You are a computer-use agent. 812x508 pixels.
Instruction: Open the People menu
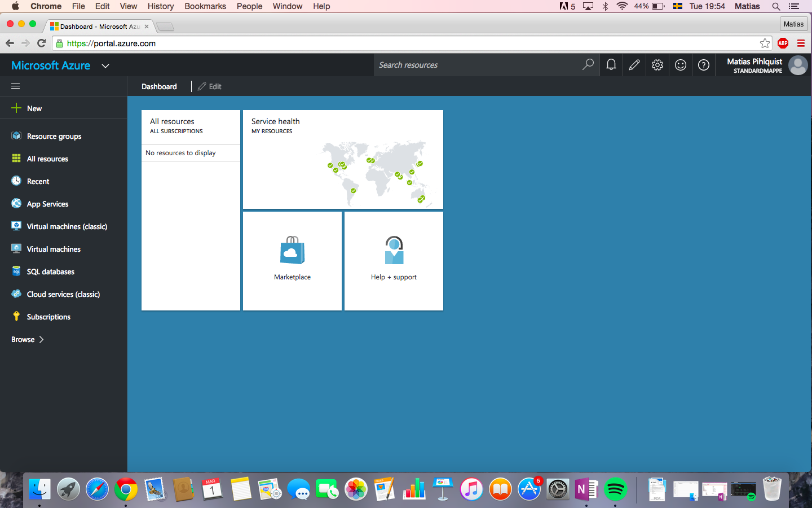(249, 6)
